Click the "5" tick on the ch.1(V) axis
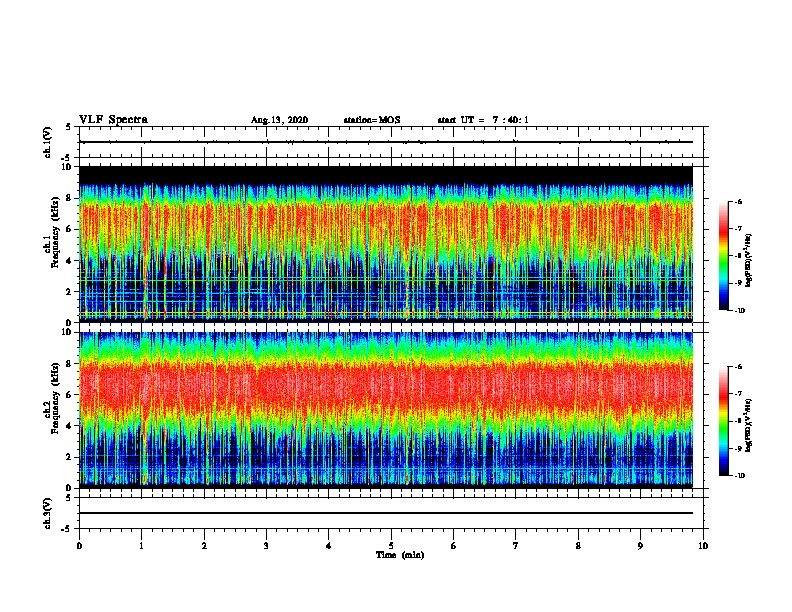Viewport: 792px width, 612px height. (68, 127)
